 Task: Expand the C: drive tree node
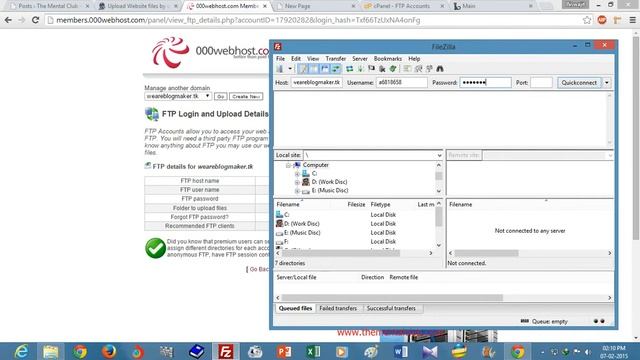297,174
